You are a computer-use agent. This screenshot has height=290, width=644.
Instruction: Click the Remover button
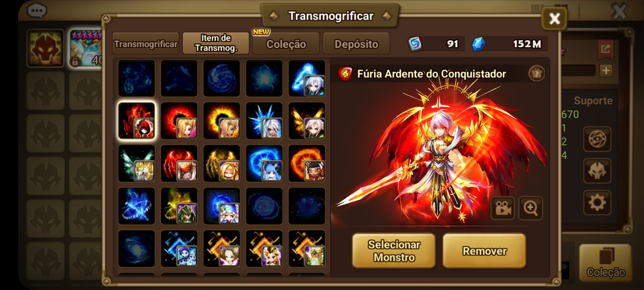click(x=484, y=251)
